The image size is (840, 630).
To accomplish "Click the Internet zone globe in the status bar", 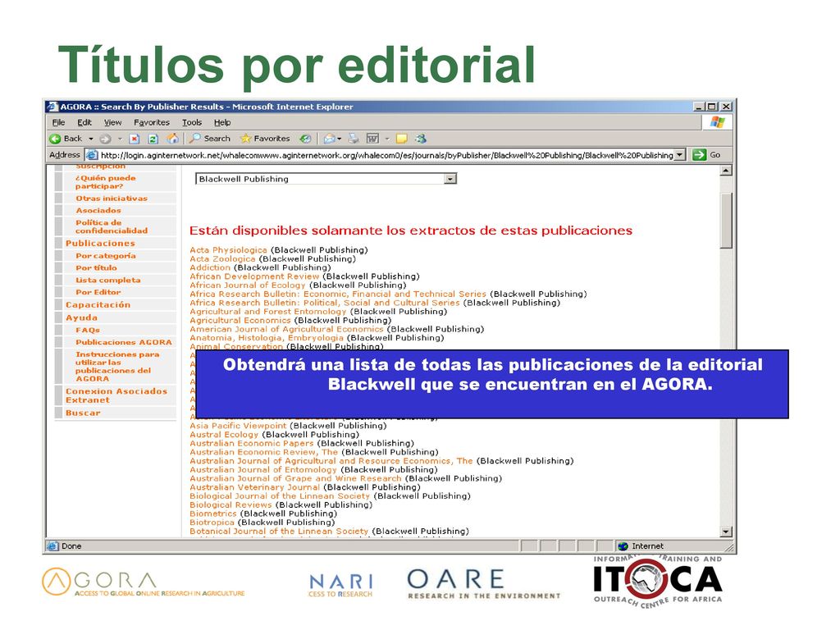I will tap(623, 546).
